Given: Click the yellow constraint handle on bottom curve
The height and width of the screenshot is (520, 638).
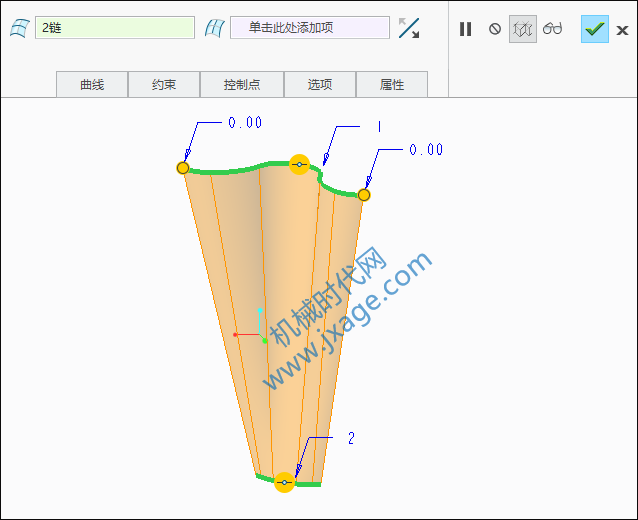Looking at the screenshot, I should coord(284,483).
